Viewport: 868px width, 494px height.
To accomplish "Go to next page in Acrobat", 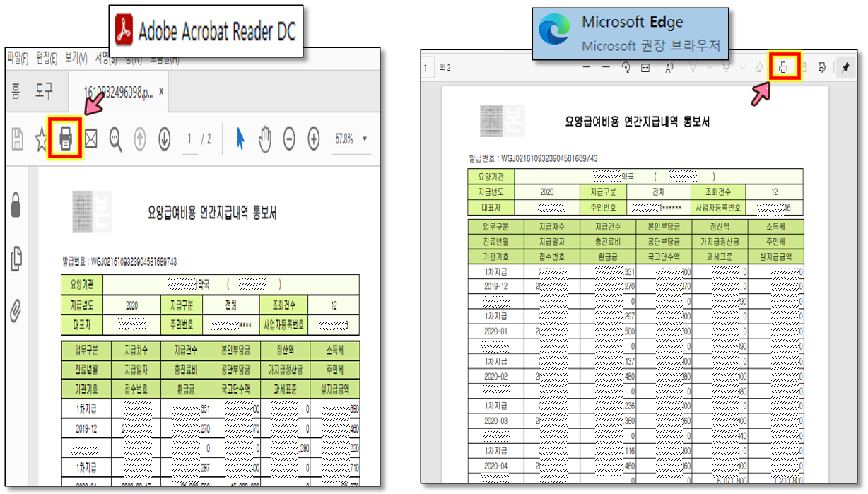I will (164, 140).
